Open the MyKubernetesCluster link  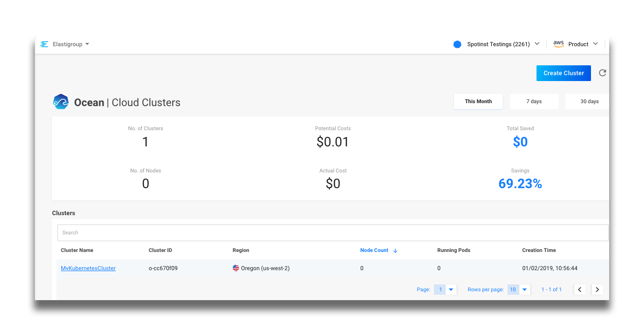coord(88,268)
